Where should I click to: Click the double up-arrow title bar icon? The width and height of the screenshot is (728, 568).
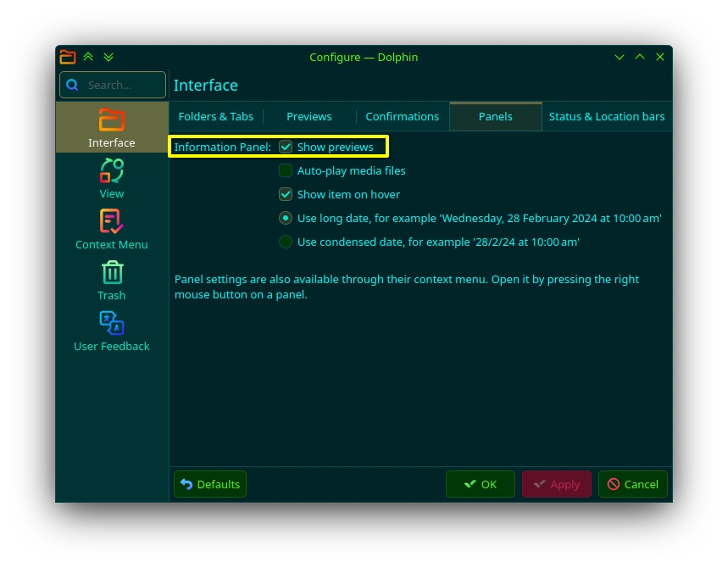(x=88, y=57)
